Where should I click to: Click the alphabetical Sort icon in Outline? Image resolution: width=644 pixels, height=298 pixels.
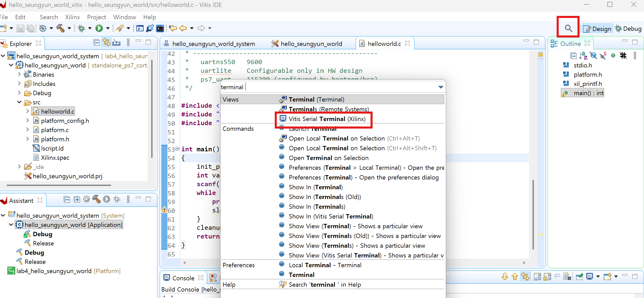coord(583,56)
